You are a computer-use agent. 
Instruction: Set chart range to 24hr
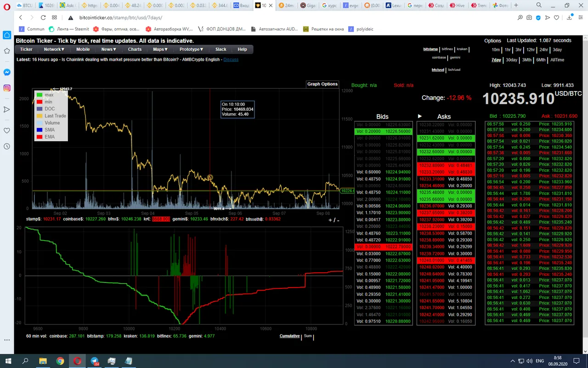click(x=544, y=50)
